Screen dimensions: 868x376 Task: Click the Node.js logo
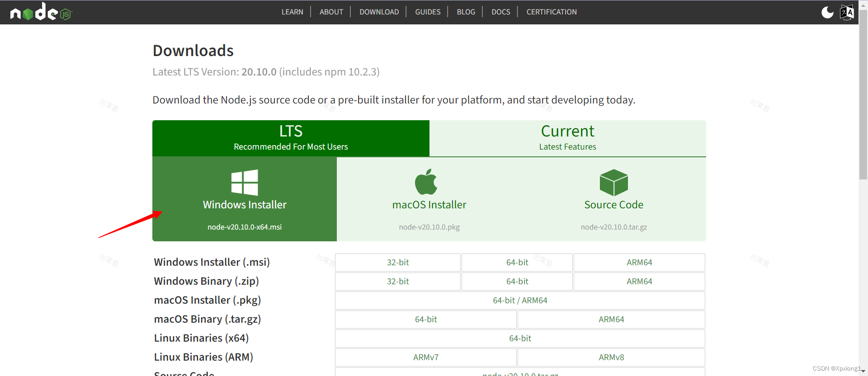(41, 12)
